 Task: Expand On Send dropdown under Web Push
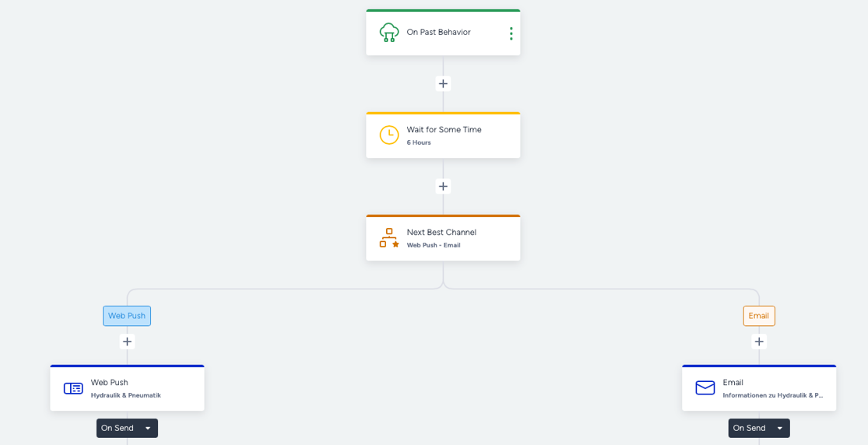[147, 429]
